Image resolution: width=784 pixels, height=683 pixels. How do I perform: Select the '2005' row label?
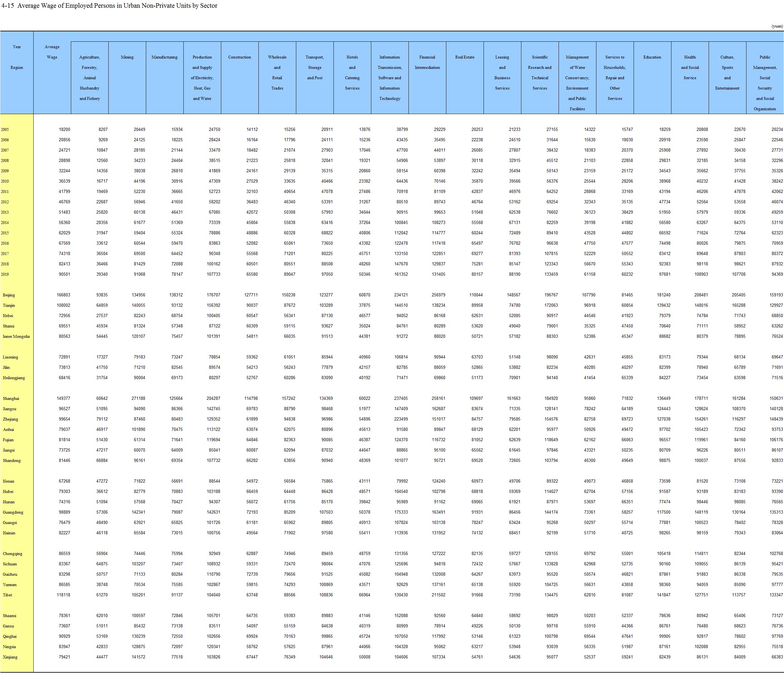(5, 130)
